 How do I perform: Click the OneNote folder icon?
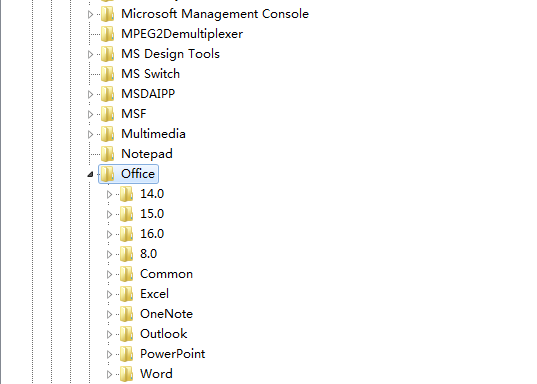click(127, 314)
